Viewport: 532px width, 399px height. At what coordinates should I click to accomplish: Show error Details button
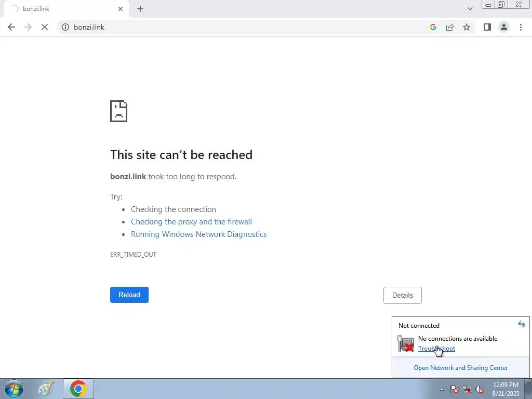403,295
